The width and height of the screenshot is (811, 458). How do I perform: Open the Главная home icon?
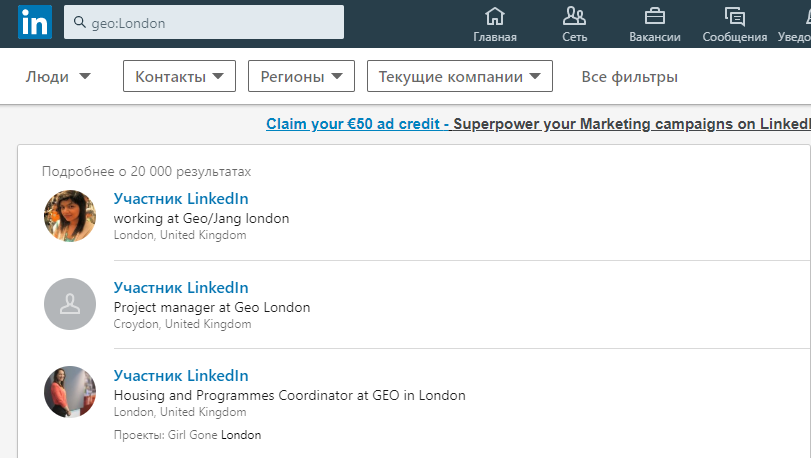tap(494, 16)
